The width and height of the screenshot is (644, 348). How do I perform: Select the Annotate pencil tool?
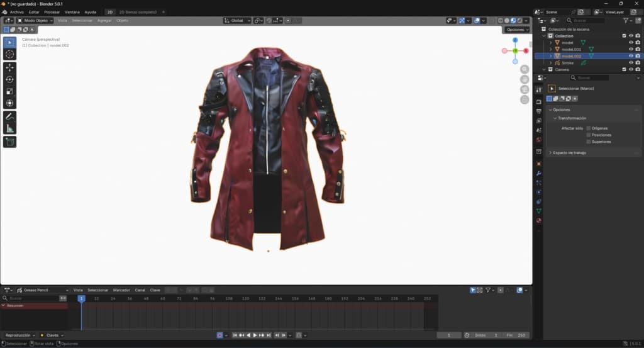click(10, 116)
